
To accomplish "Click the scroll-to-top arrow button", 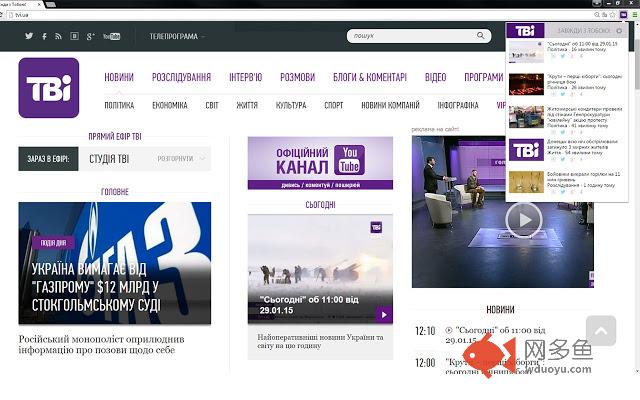I will 601,330.
